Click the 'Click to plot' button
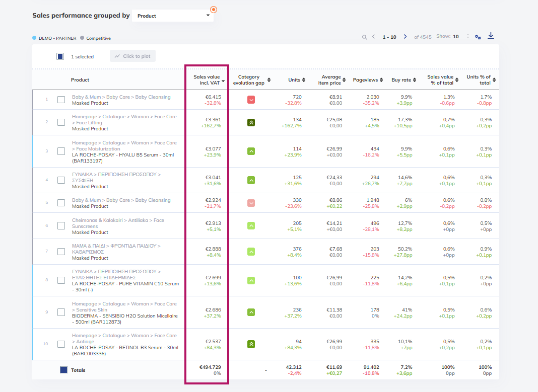The image size is (538, 392). click(133, 56)
